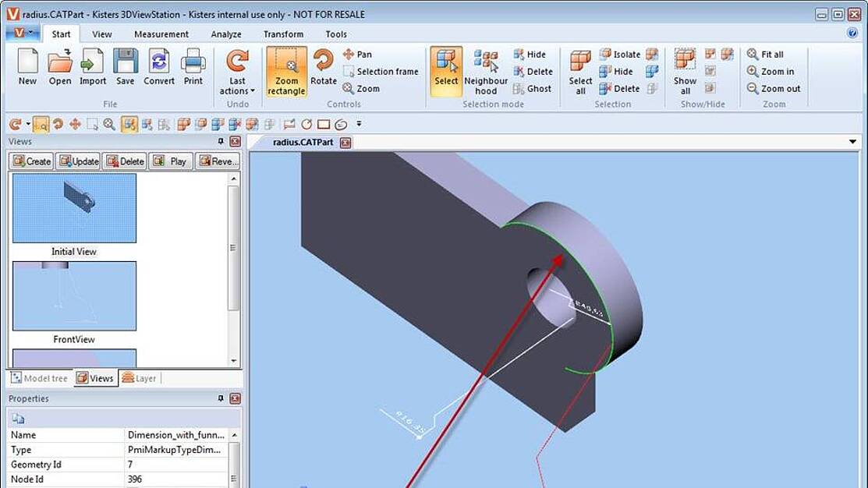Click the quick toolbar pan arrows icon
This screenshot has height=488, width=868.
point(75,124)
